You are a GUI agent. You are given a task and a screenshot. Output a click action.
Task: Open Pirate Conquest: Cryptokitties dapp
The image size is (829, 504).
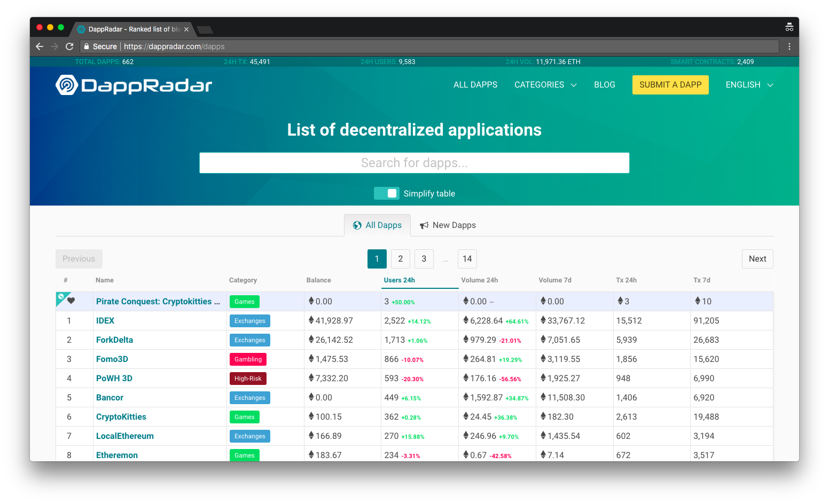[158, 302]
